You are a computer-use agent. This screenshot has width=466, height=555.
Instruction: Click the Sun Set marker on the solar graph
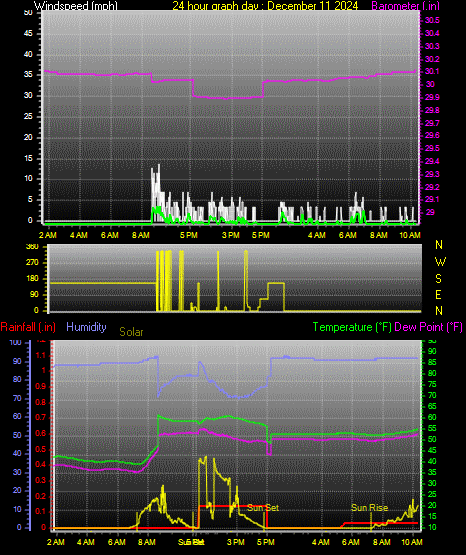pos(263,508)
